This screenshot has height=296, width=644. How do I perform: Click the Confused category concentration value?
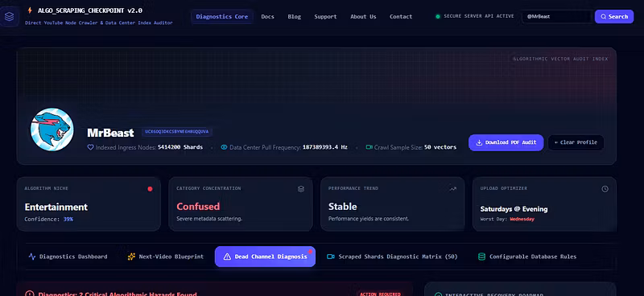coord(198,207)
